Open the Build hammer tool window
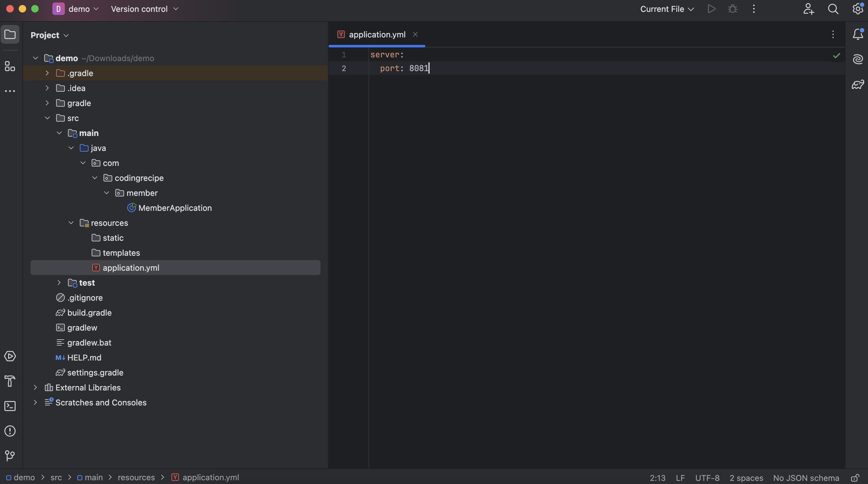This screenshot has height=484, width=868. [10, 381]
